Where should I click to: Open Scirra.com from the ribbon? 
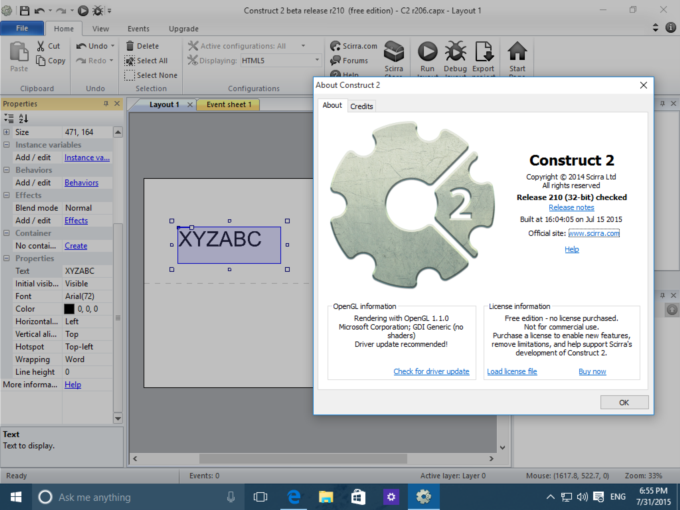tap(354, 46)
